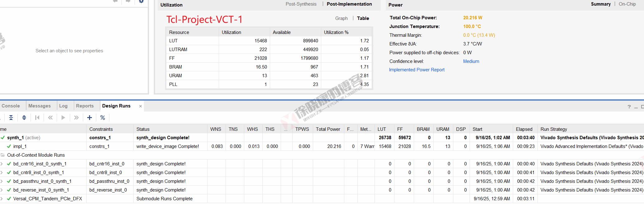Open help with the question mark icon

coord(629,107)
